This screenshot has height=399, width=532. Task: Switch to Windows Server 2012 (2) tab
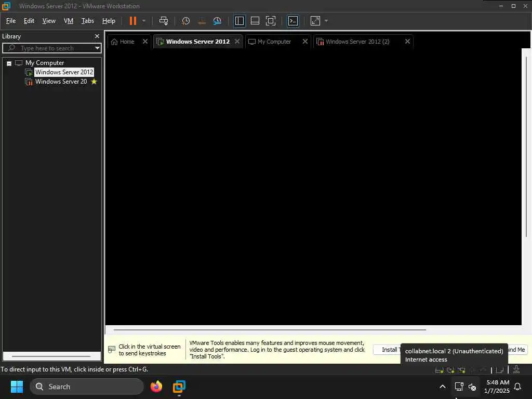coord(357,42)
